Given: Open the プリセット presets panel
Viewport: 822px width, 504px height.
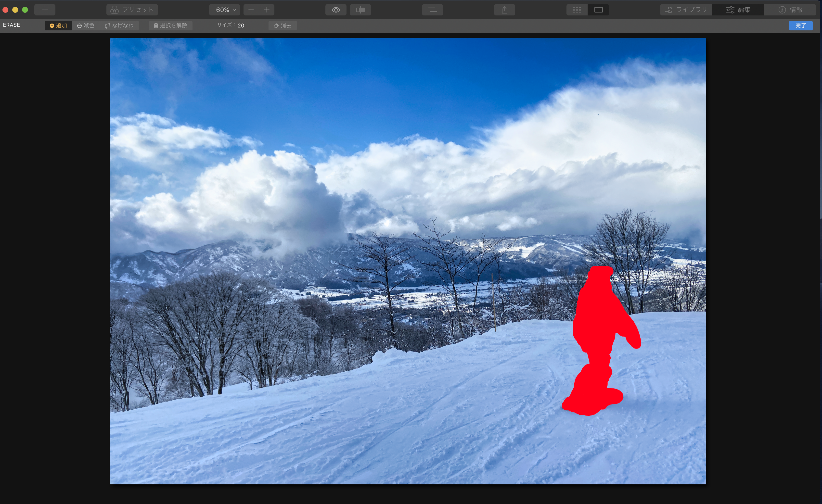Looking at the screenshot, I should [x=132, y=10].
